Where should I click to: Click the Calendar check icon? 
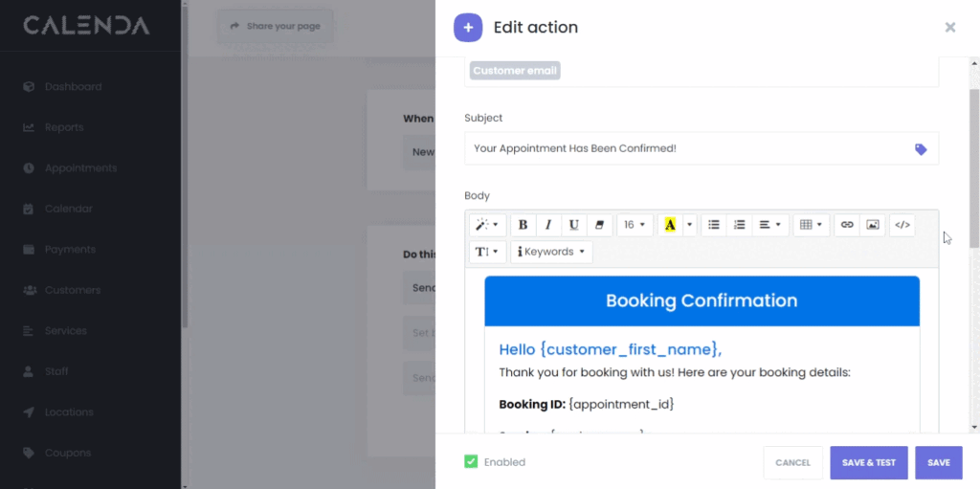coord(28,209)
